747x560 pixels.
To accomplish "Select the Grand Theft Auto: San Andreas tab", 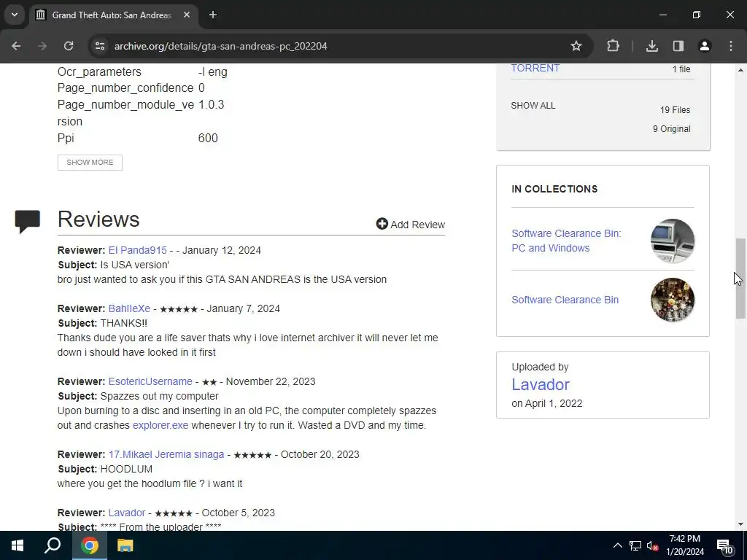I will pyautogui.click(x=113, y=15).
